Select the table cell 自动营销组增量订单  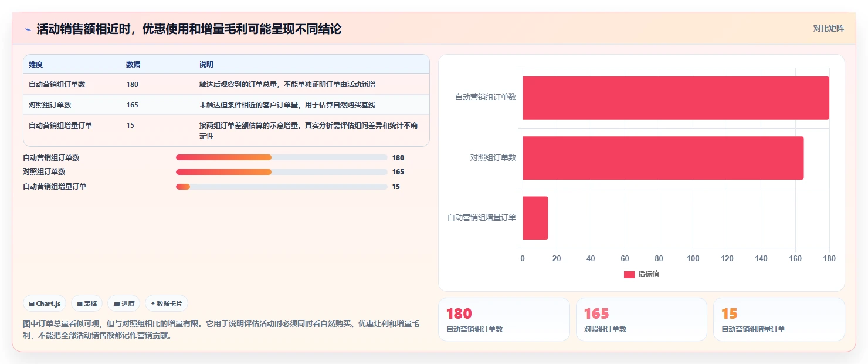coord(60,125)
